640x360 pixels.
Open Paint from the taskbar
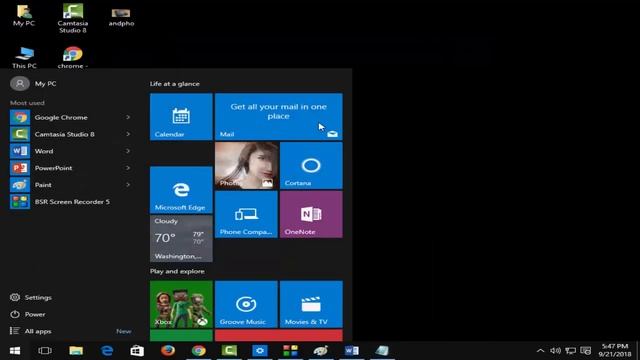click(x=321, y=351)
